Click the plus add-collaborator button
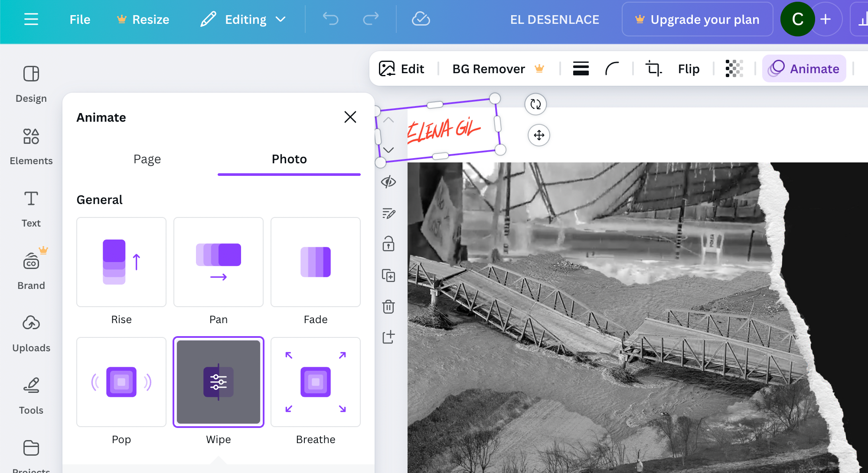 (826, 19)
